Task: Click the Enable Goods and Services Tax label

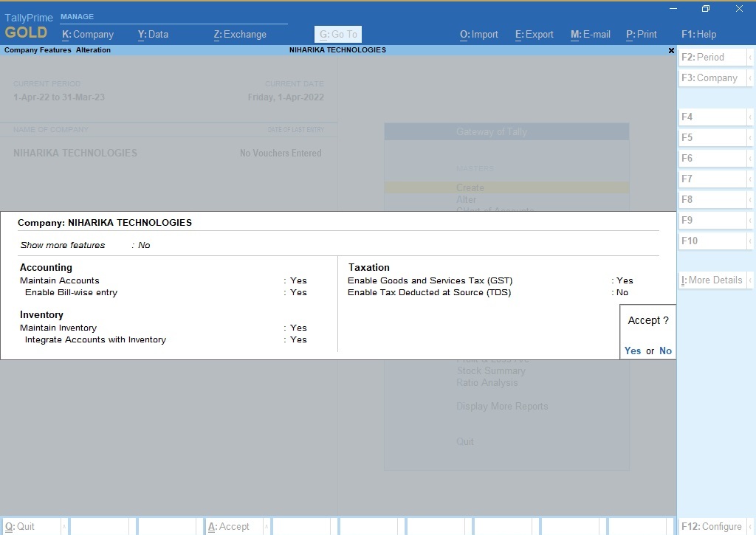Action: point(430,280)
